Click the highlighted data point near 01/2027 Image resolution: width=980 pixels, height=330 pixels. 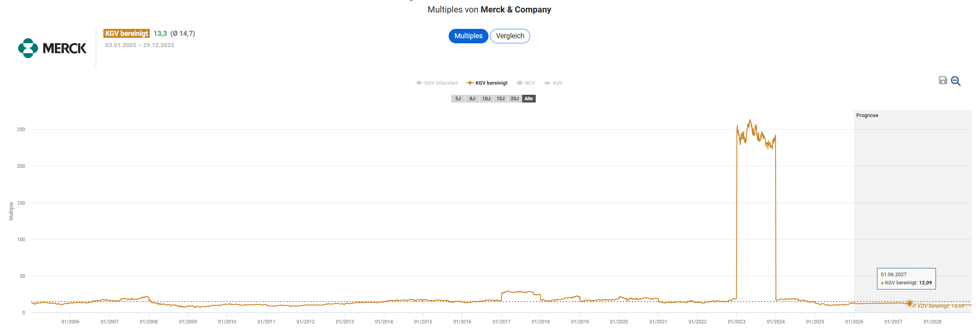(910, 303)
